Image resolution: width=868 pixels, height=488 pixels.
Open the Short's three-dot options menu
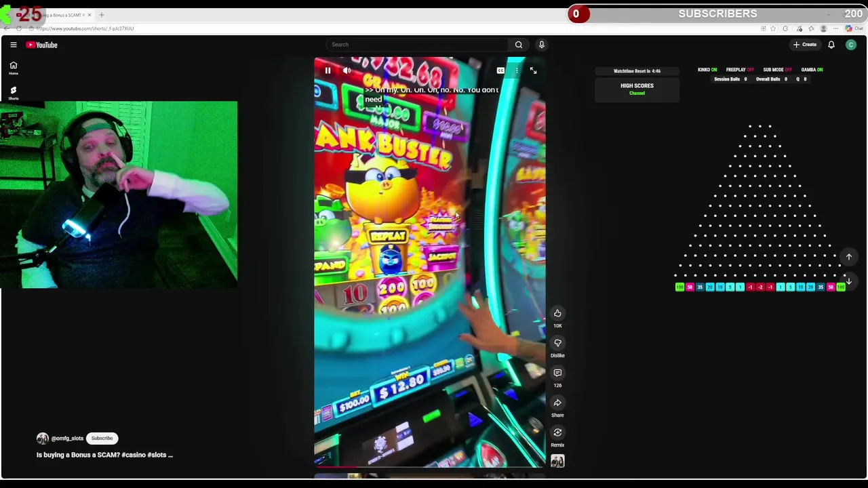click(517, 70)
